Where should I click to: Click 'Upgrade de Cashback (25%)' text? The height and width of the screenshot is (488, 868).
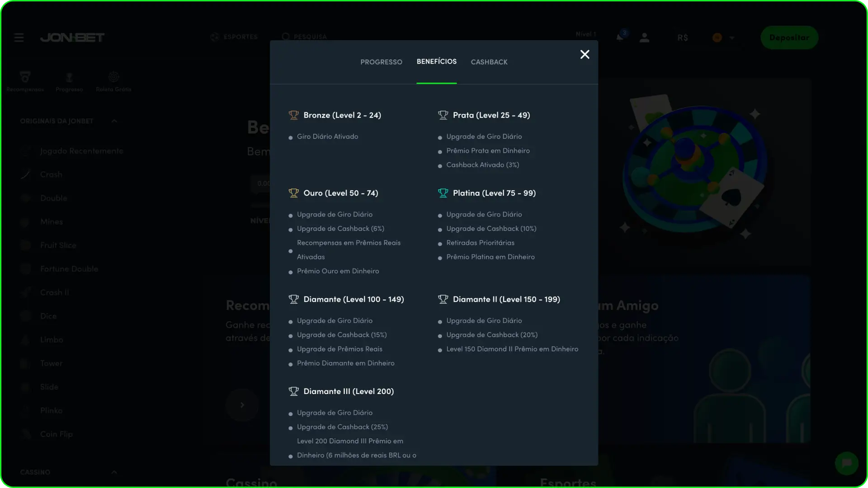[342, 427]
